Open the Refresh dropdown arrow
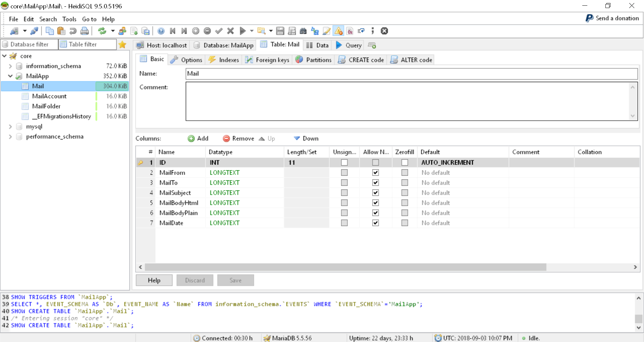The height and width of the screenshot is (342, 644). click(x=113, y=31)
